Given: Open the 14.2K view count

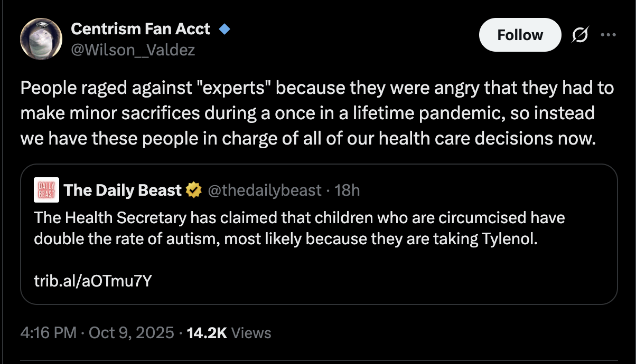Looking at the screenshot, I should [x=207, y=333].
